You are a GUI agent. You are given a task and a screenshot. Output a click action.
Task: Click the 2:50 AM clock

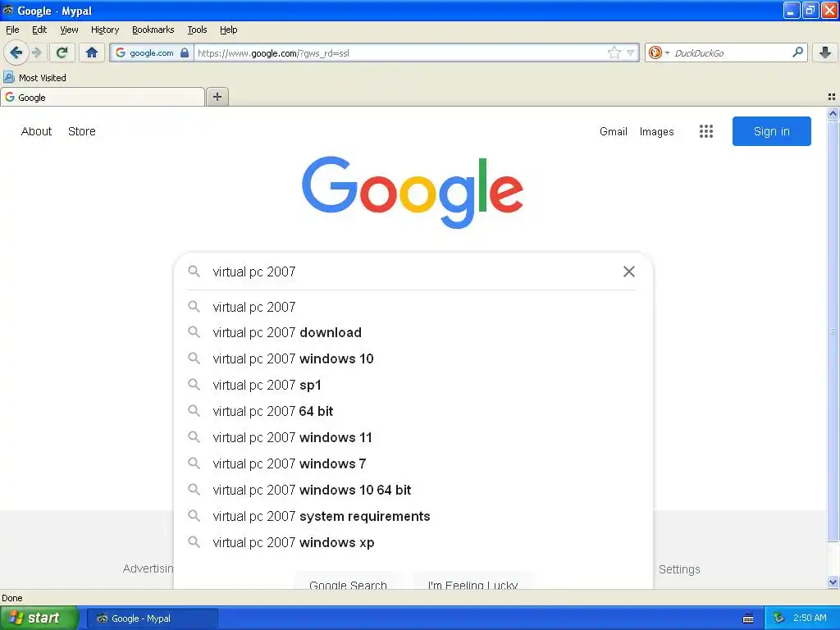pyautogui.click(x=810, y=618)
